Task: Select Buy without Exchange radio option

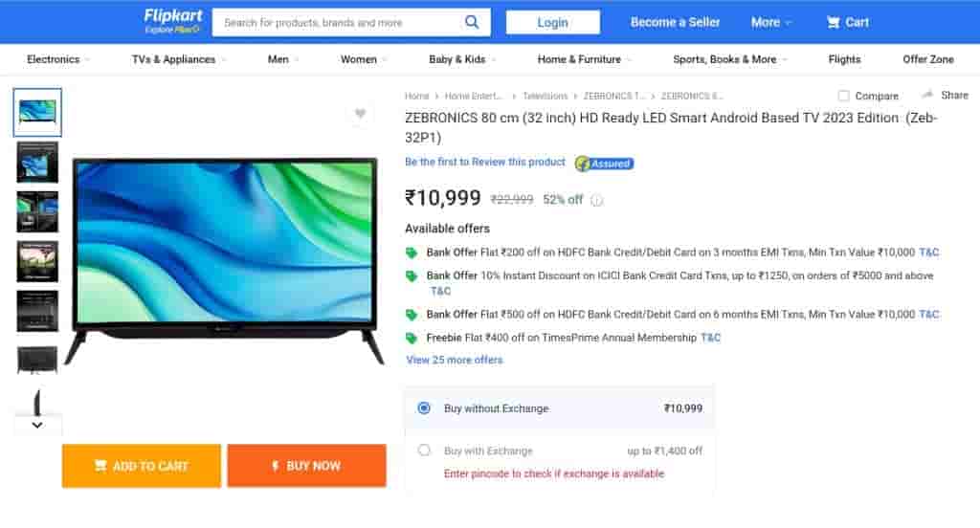Action: pyautogui.click(x=424, y=408)
